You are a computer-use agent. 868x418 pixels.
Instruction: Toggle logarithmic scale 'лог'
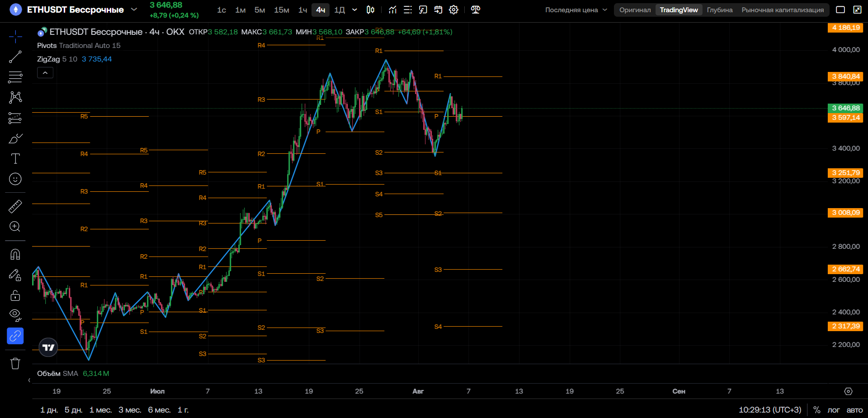[x=834, y=410]
